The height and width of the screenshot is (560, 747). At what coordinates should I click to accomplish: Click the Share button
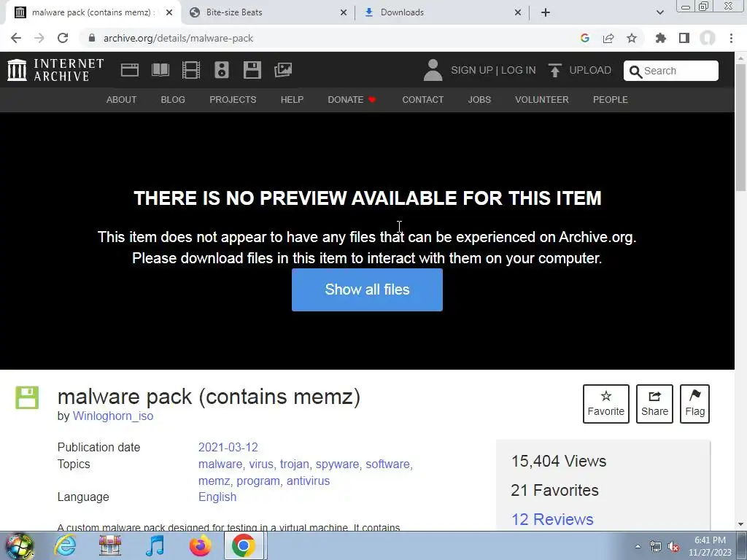pyautogui.click(x=654, y=404)
